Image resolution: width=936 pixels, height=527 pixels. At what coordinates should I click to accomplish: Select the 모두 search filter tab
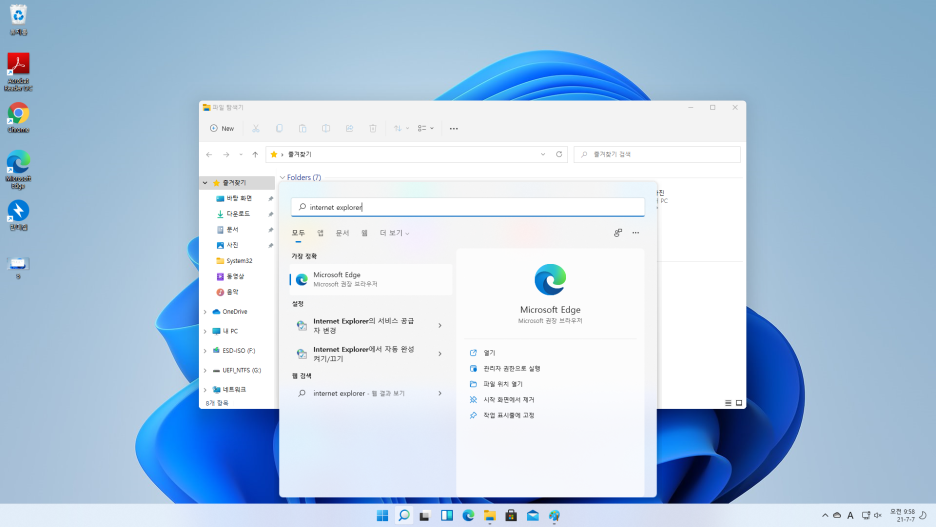click(x=298, y=233)
